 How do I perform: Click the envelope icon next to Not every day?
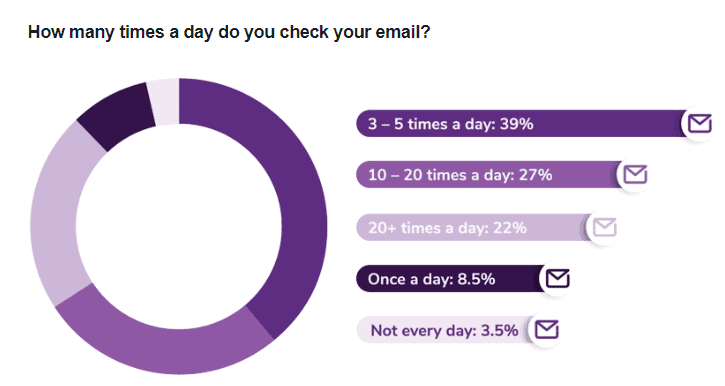pyautogui.click(x=547, y=330)
